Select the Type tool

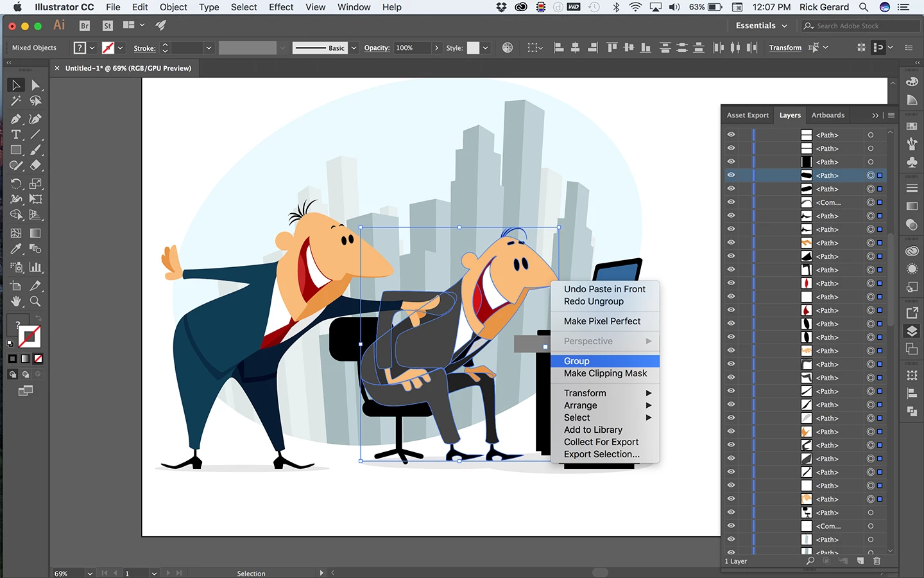click(16, 135)
